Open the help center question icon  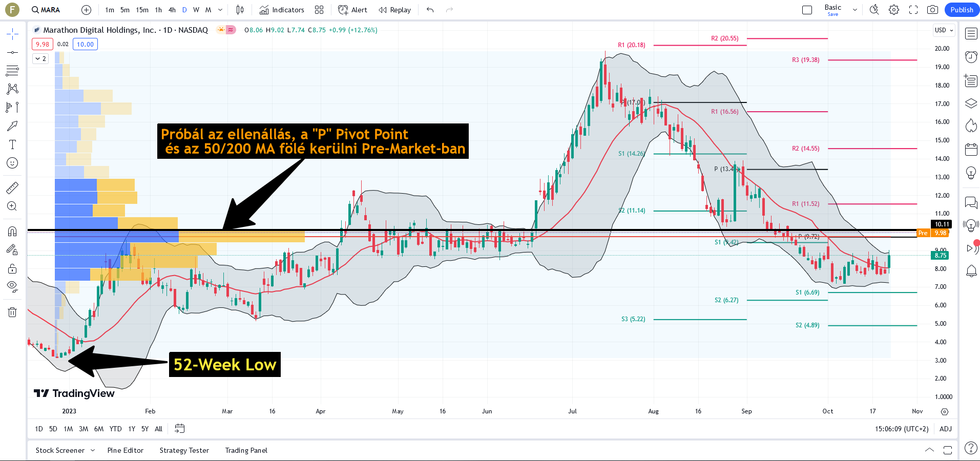pos(971,448)
